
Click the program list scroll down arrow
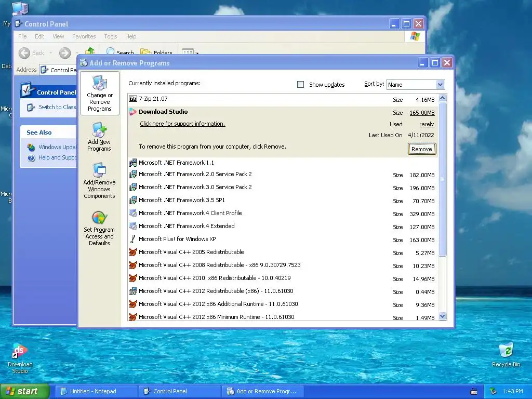pos(442,316)
